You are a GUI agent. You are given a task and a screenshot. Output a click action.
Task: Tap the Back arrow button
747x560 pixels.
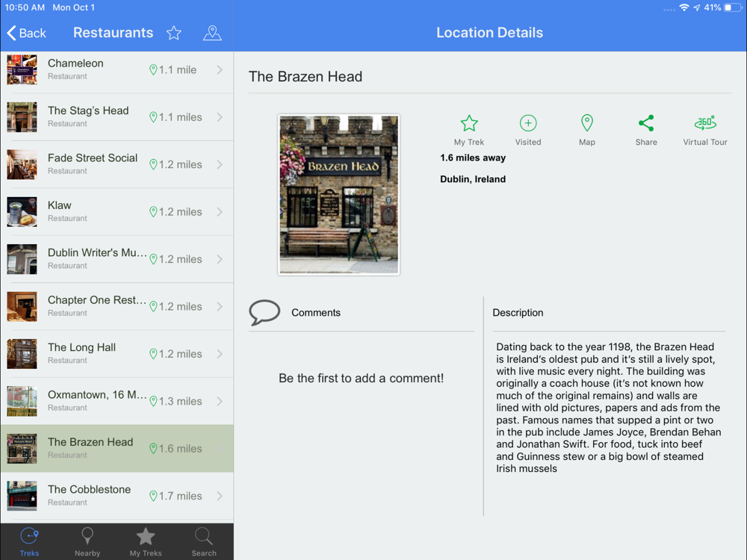point(26,33)
